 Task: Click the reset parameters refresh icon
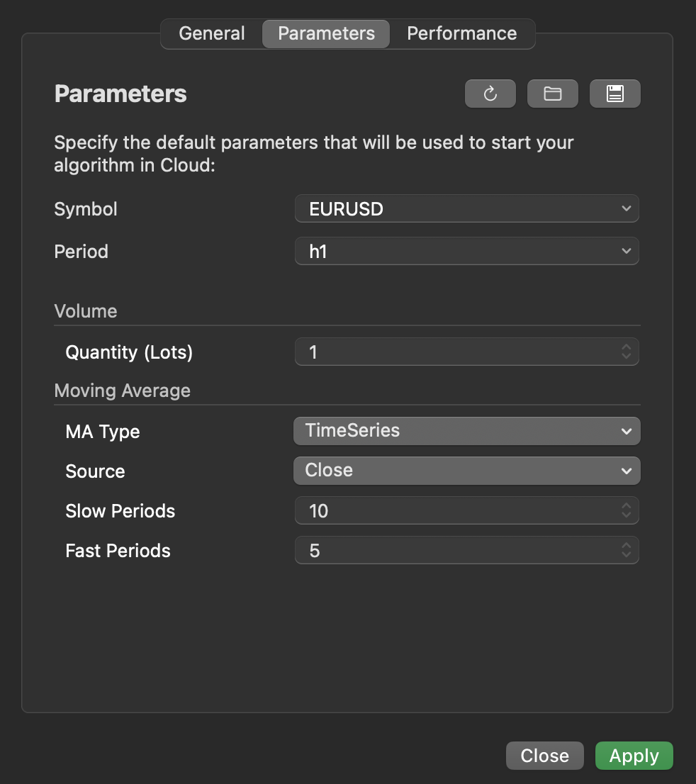coord(490,94)
